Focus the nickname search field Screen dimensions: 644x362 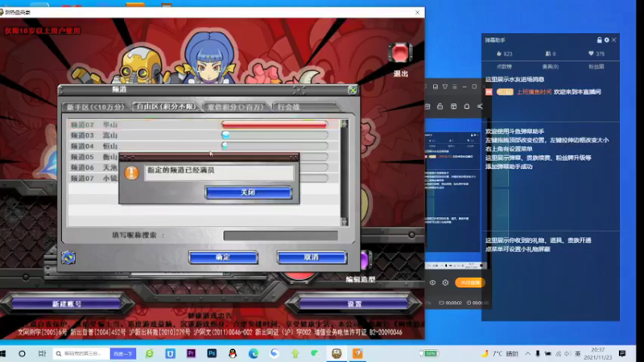coord(280,236)
